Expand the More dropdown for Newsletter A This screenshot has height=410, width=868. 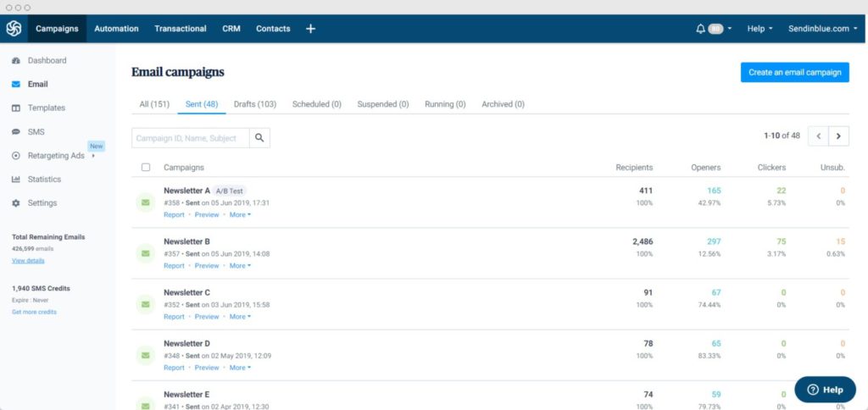[240, 215]
